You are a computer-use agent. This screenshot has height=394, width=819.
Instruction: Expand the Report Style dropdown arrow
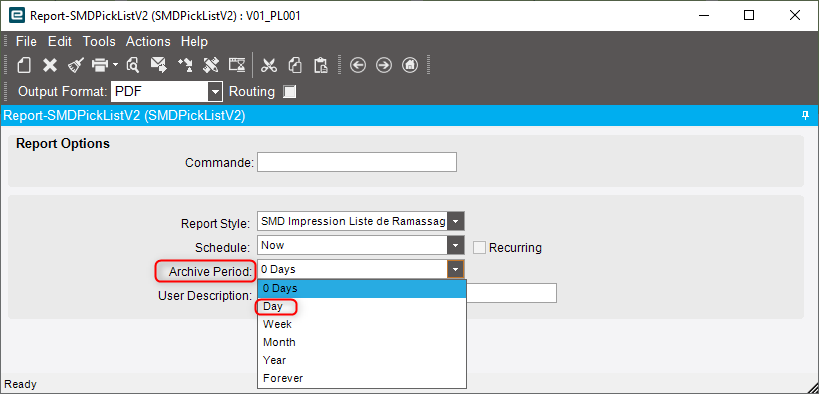pyautogui.click(x=456, y=222)
